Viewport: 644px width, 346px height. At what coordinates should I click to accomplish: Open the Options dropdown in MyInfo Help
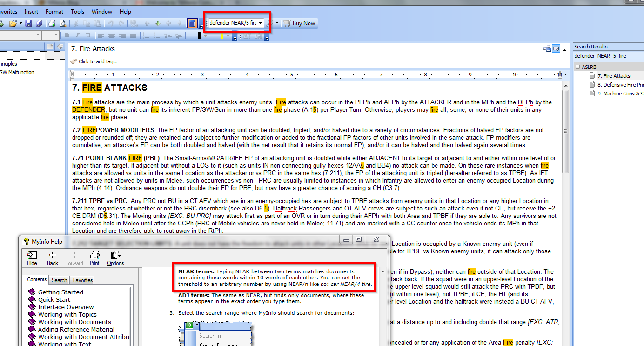[115, 258]
